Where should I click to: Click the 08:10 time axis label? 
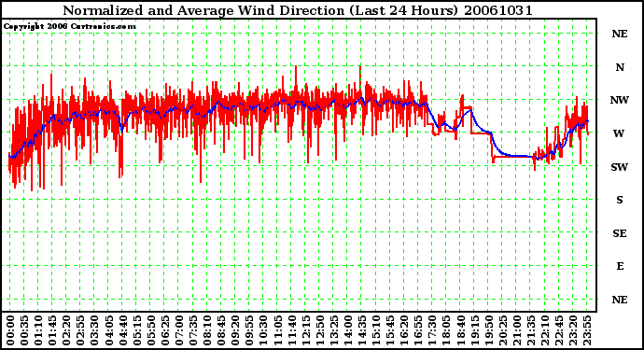[x=207, y=330]
